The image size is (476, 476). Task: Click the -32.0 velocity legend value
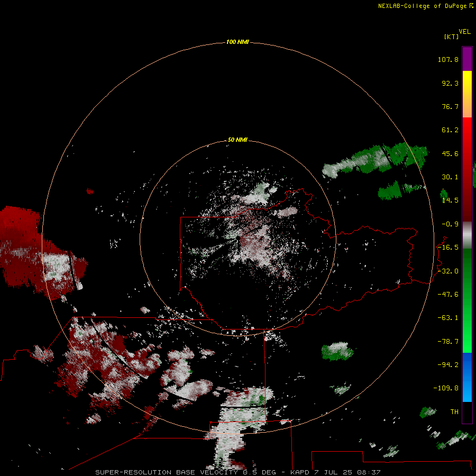(x=448, y=271)
